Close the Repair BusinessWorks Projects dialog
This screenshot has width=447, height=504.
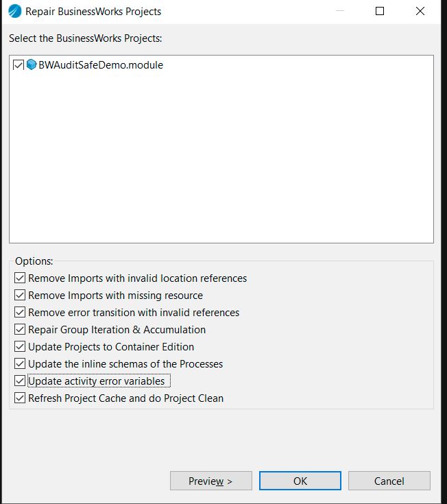tap(420, 11)
